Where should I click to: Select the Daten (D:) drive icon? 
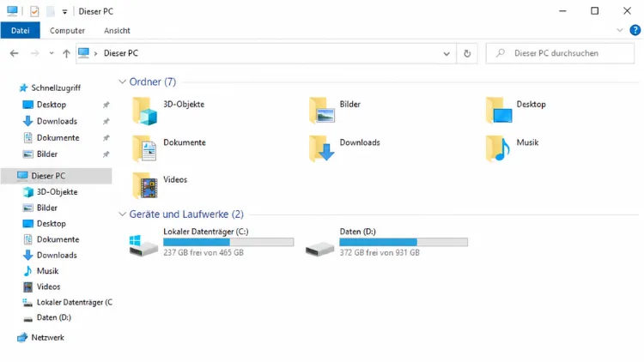(320, 248)
